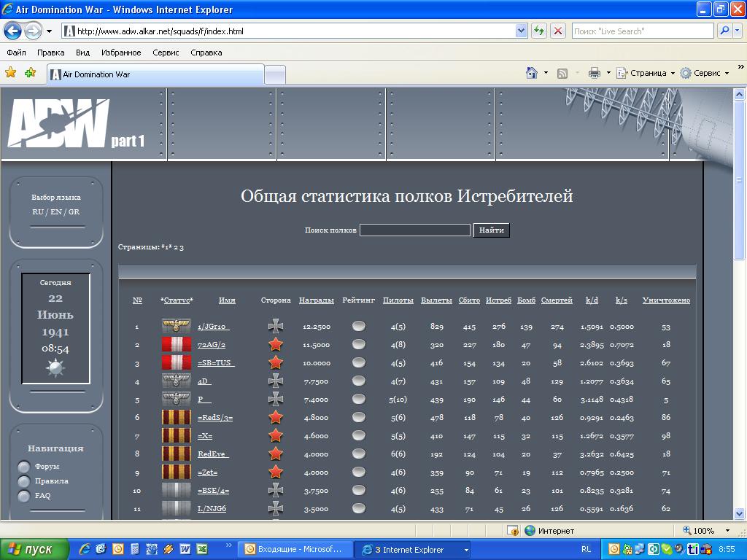The width and height of the screenshot is (747, 560).
Task: Open the Страница toolbar dropdown
Action: coord(647,73)
